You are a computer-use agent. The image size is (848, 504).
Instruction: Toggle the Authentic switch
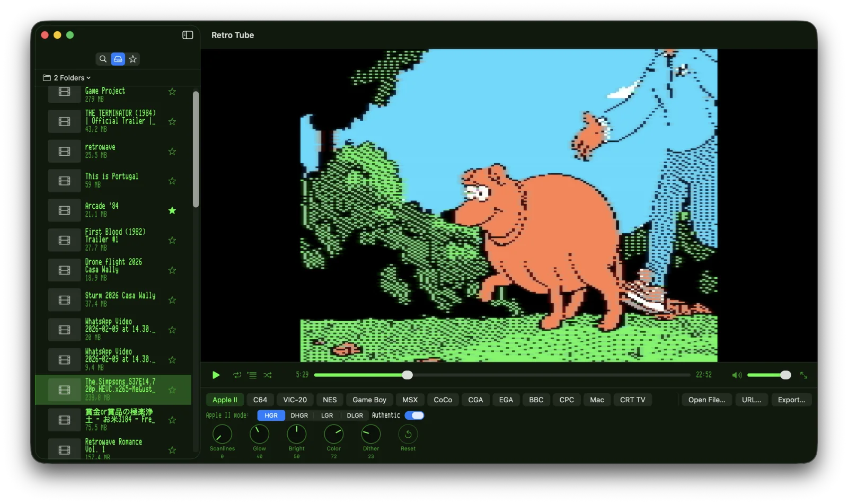[414, 415]
